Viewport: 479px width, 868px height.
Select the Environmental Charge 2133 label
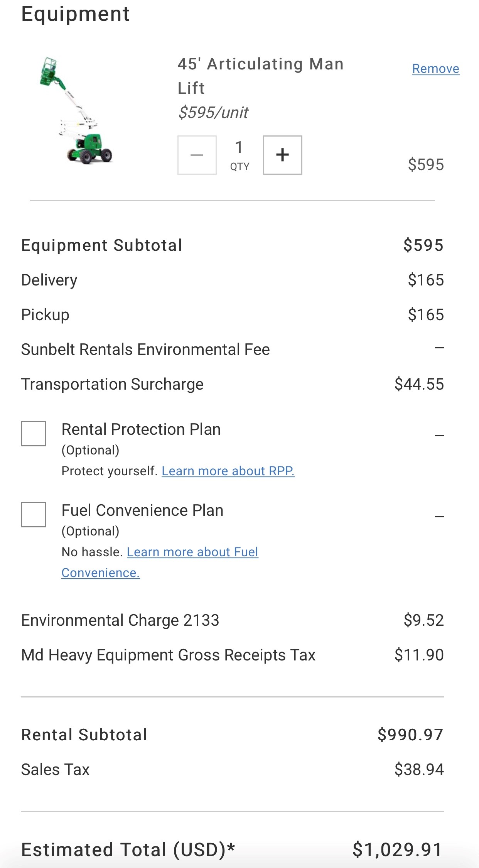(x=120, y=620)
